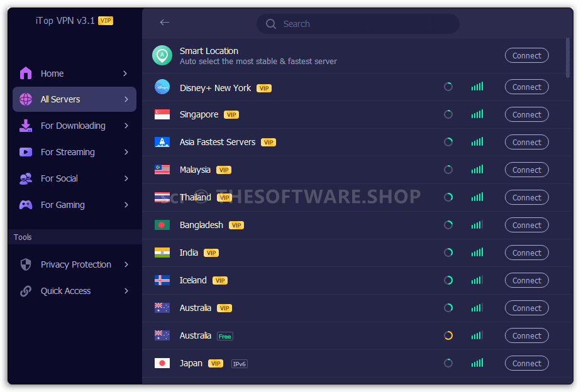This screenshot has width=581, height=392.
Task: Expand the Privacy Protection chevron
Action: pos(126,264)
